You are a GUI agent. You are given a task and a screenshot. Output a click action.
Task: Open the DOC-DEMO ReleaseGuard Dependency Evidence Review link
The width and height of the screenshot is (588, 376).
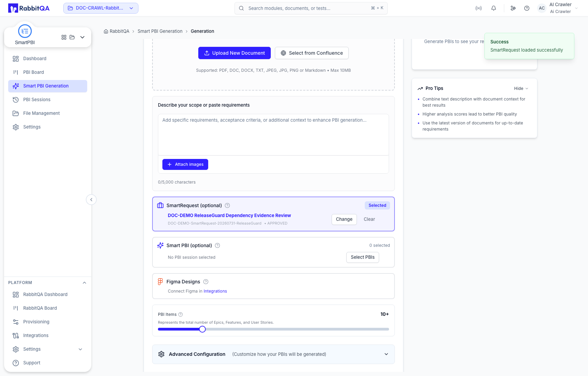(229, 216)
